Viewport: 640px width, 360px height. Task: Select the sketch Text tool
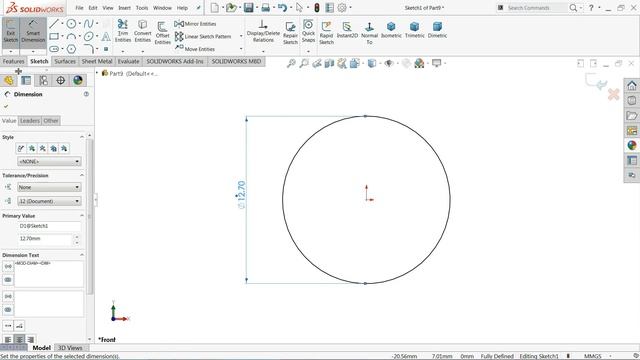pyautogui.click(x=106, y=36)
